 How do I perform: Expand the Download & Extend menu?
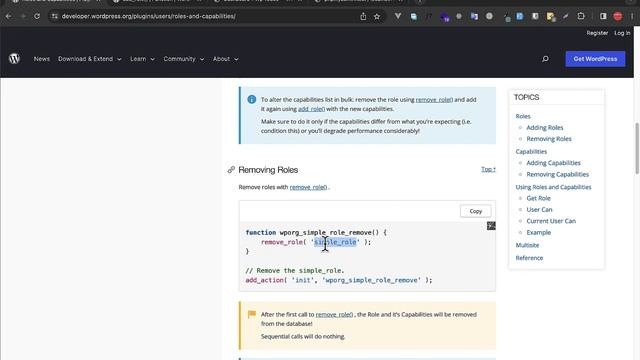[x=89, y=59]
